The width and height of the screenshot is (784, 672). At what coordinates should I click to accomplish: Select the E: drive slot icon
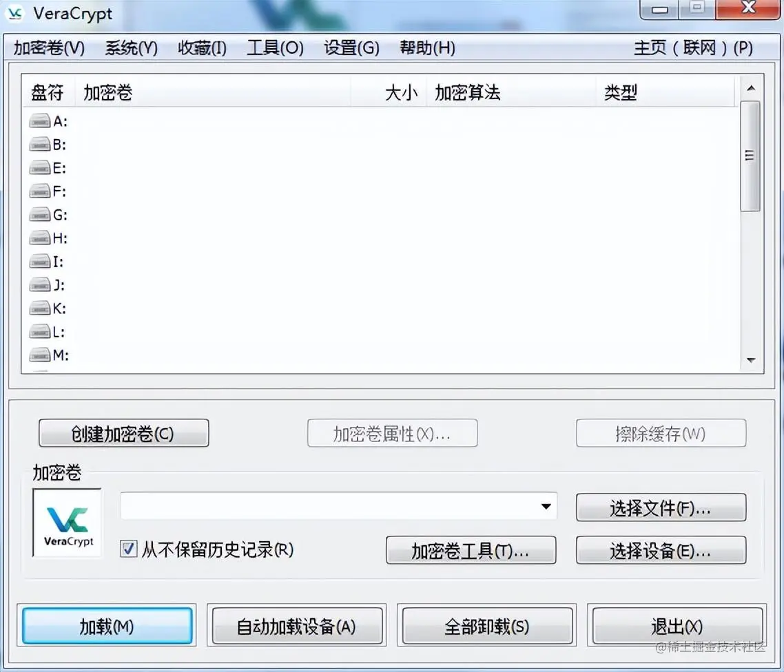[39, 169]
